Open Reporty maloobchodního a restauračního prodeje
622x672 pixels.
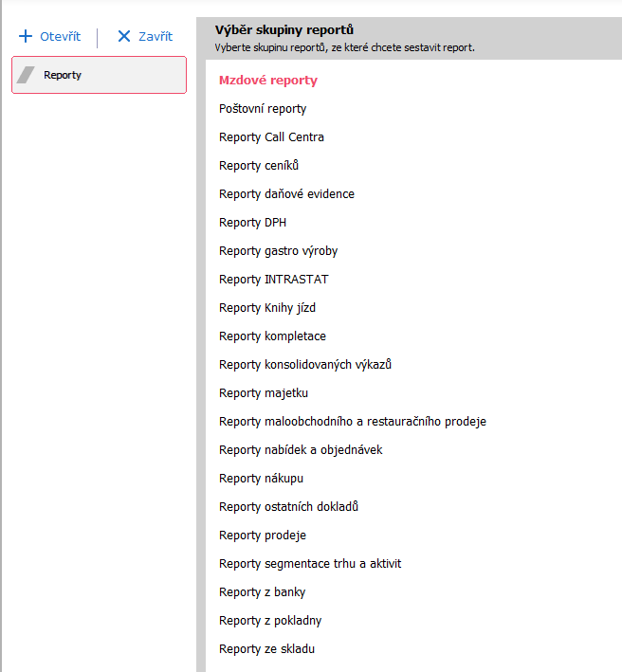tap(352, 422)
